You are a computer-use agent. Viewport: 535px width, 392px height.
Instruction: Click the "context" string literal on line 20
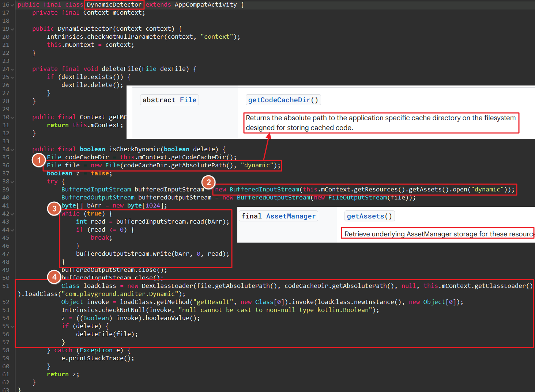217,37
